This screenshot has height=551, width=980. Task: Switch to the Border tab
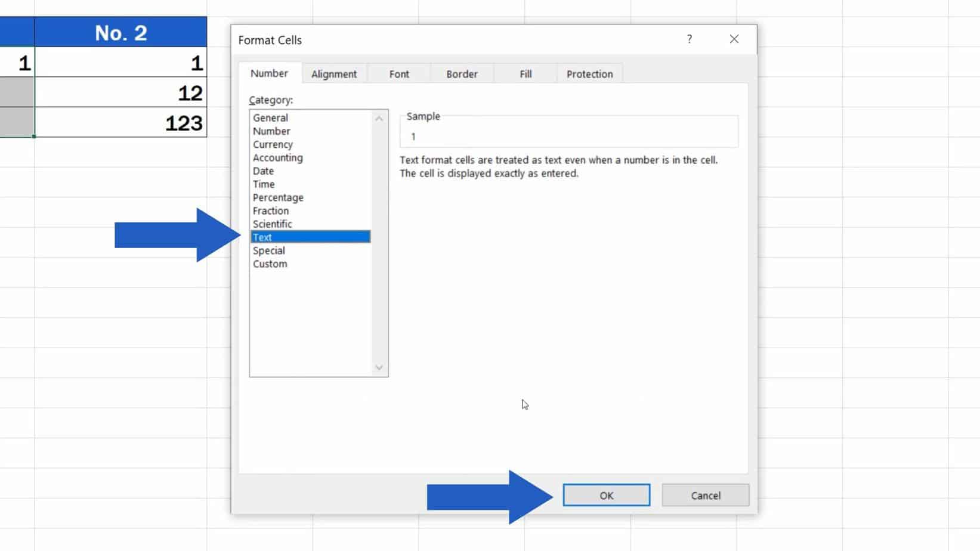click(462, 73)
